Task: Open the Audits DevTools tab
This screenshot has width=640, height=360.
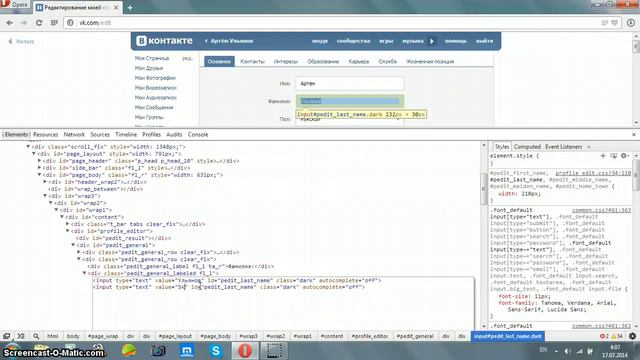Action: (174, 134)
